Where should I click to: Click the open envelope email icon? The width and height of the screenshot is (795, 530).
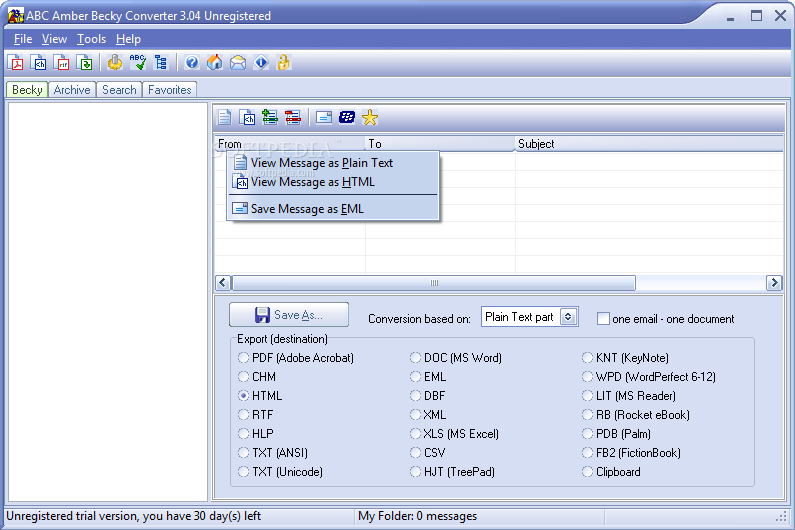238,62
